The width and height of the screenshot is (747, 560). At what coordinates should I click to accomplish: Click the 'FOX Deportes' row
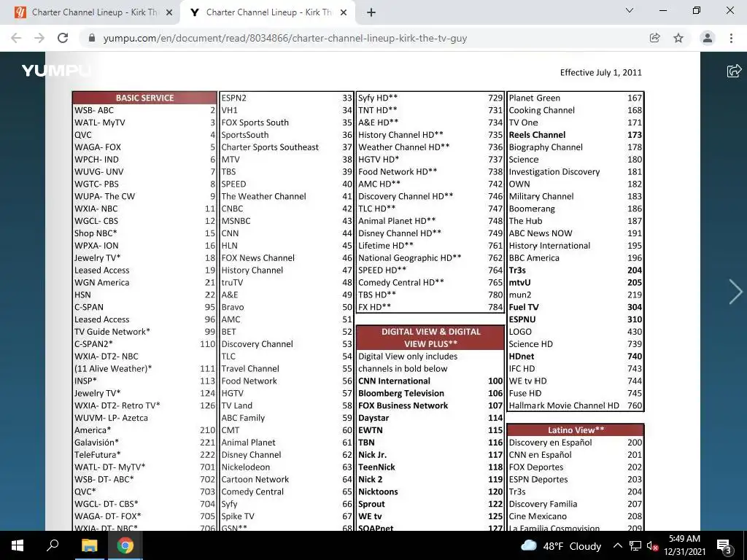[576, 467]
